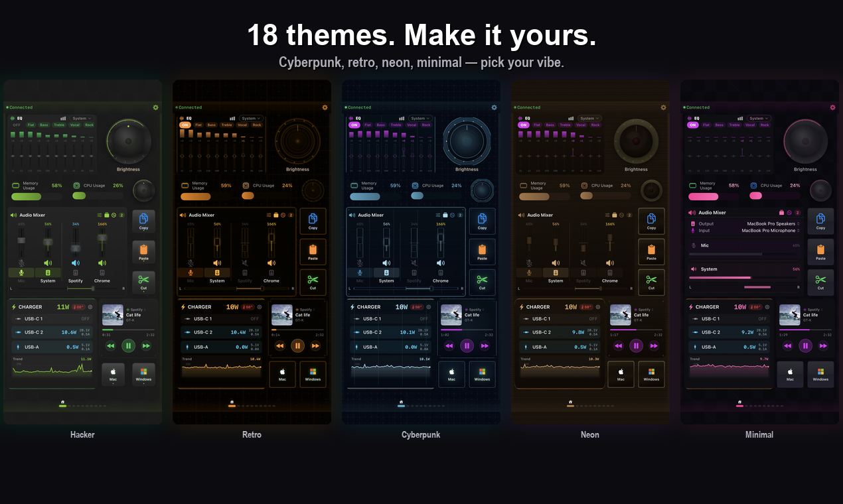The height and width of the screenshot is (504, 843).
Task: Launch Mac shortcut in Hacker theme panel
Action: coord(113,374)
